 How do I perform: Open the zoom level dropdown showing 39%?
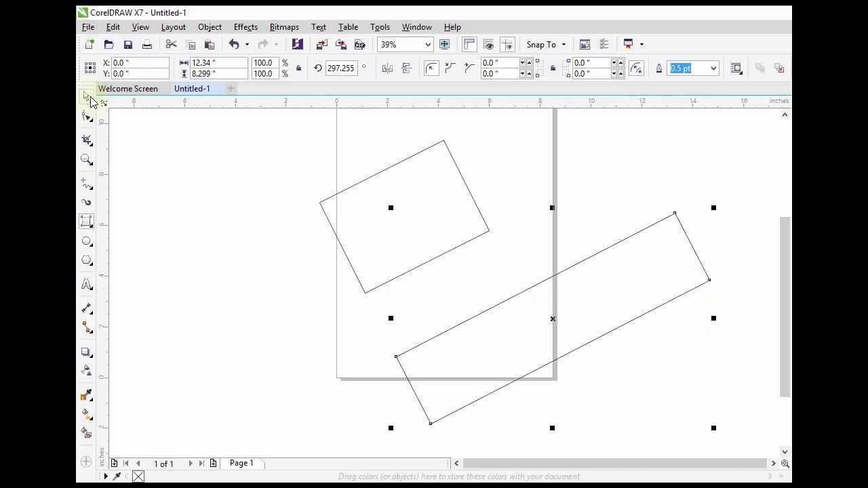pyautogui.click(x=428, y=45)
